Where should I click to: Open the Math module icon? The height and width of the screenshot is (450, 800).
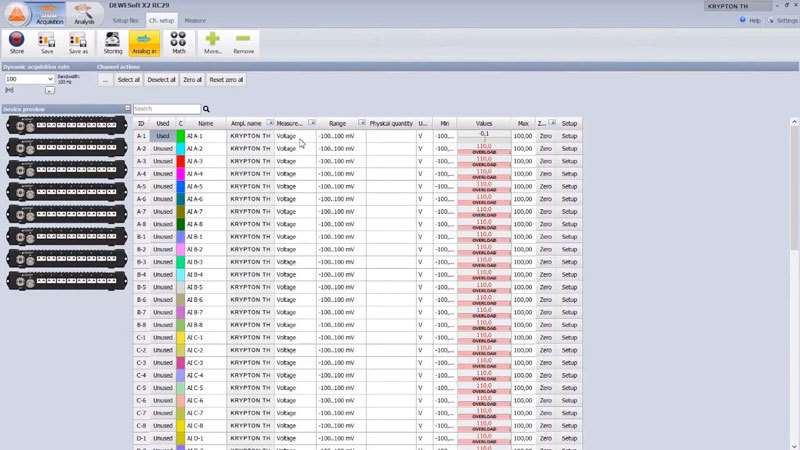[179, 43]
